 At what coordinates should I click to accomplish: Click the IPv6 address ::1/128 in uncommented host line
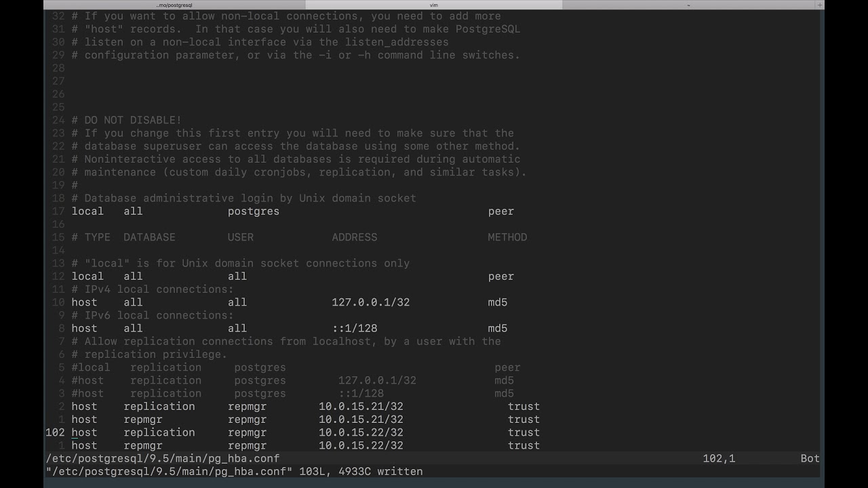click(x=355, y=328)
